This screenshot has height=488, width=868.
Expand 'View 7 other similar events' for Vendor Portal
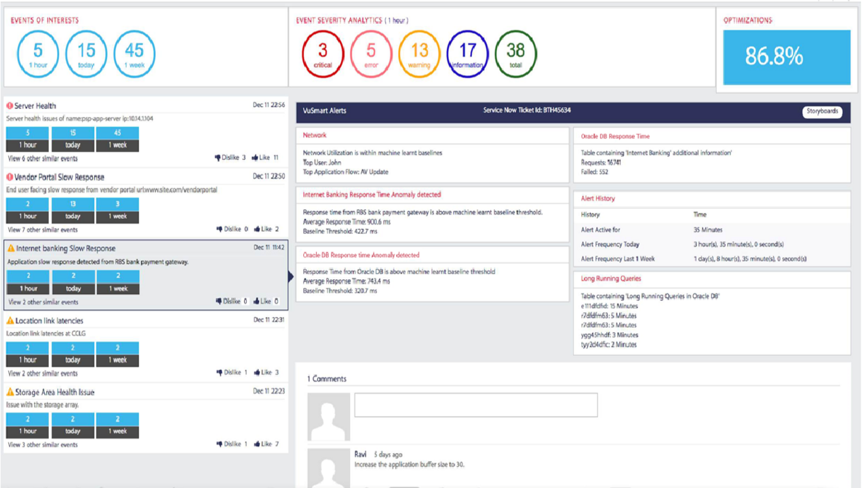pos(42,230)
